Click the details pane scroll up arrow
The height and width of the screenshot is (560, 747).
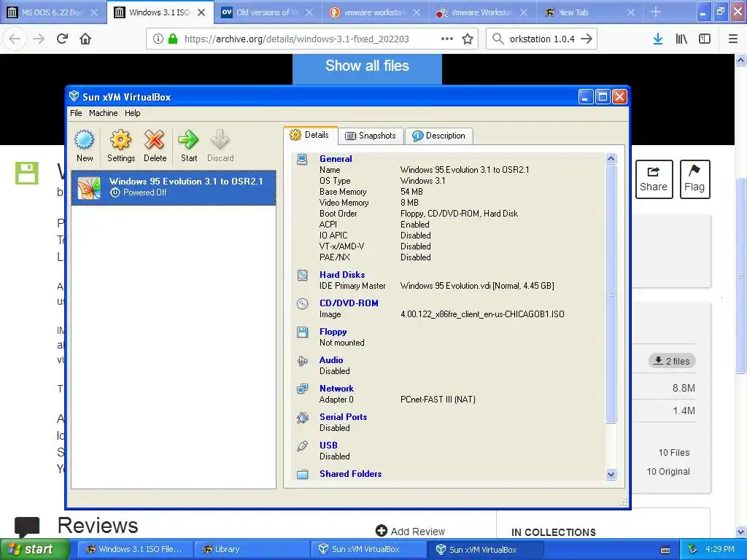(611, 159)
